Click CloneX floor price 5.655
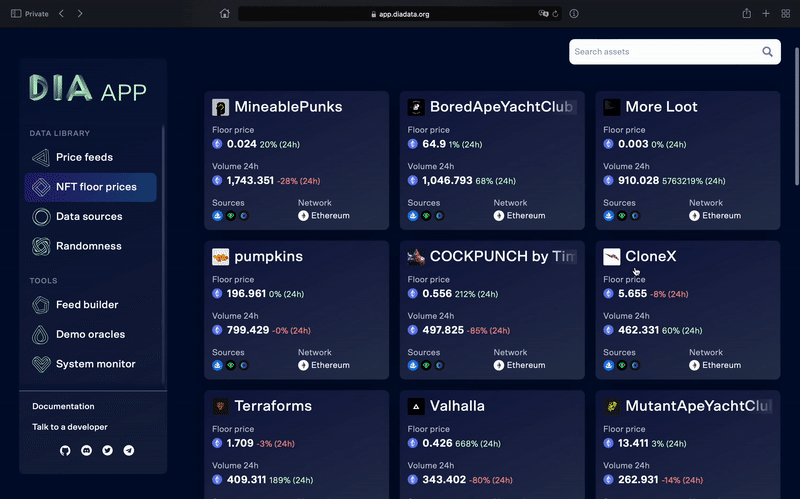The height and width of the screenshot is (499, 800). point(632,293)
